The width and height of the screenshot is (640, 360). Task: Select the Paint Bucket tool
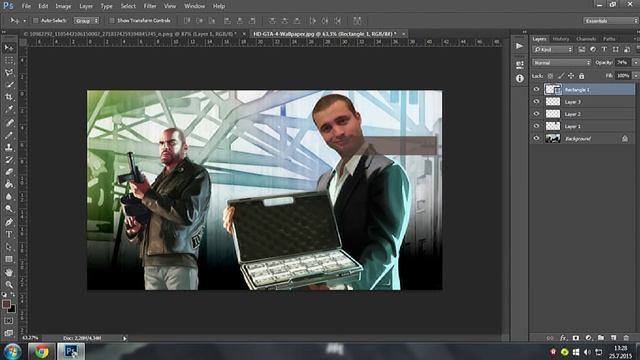click(x=9, y=184)
